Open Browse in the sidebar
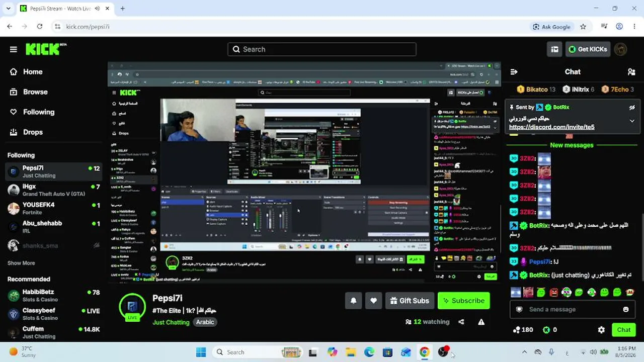 [x=35, y=92]
